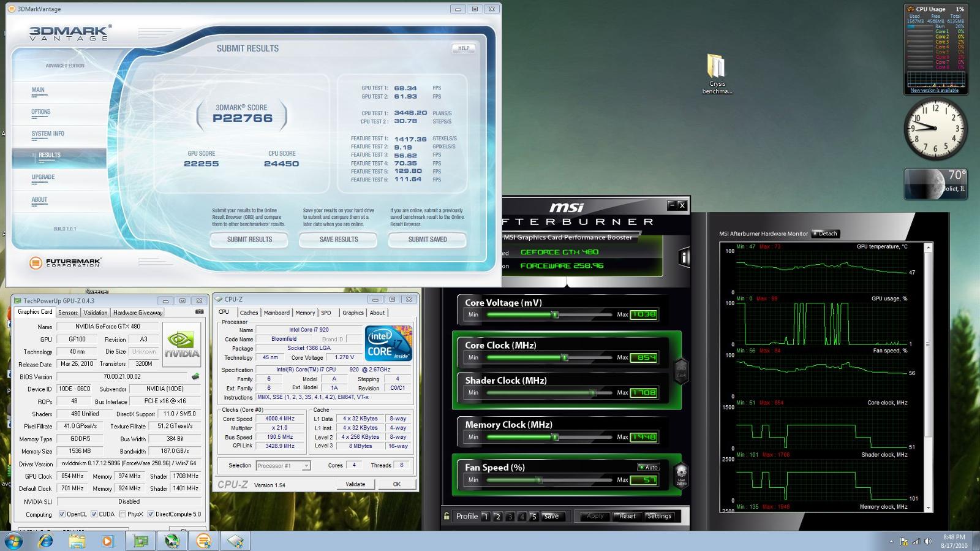
Task: Click the GPU-Z BIOS save chip icon
Action: (x=195, y=376)
